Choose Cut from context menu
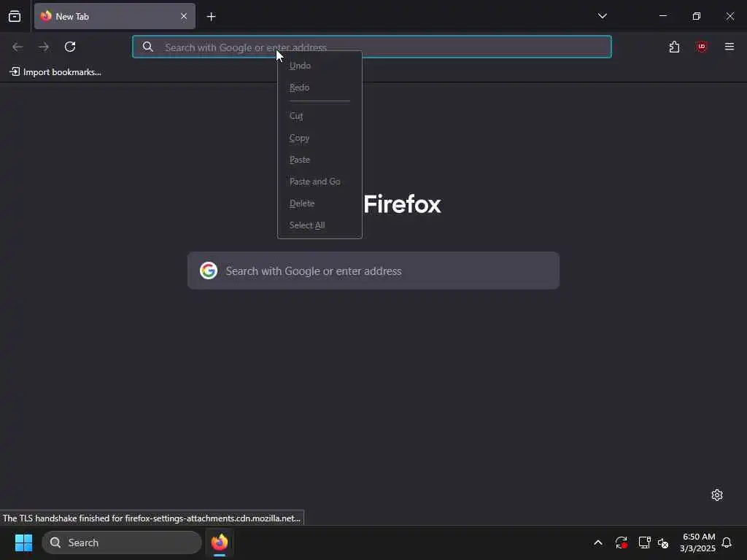Screen dimensions: 747x560 [320, 116]
